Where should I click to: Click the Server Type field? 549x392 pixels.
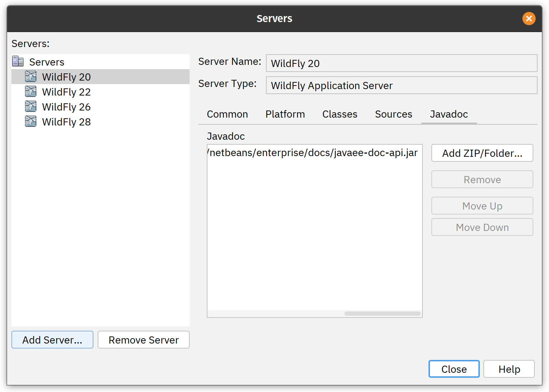[x=402, y=85]
